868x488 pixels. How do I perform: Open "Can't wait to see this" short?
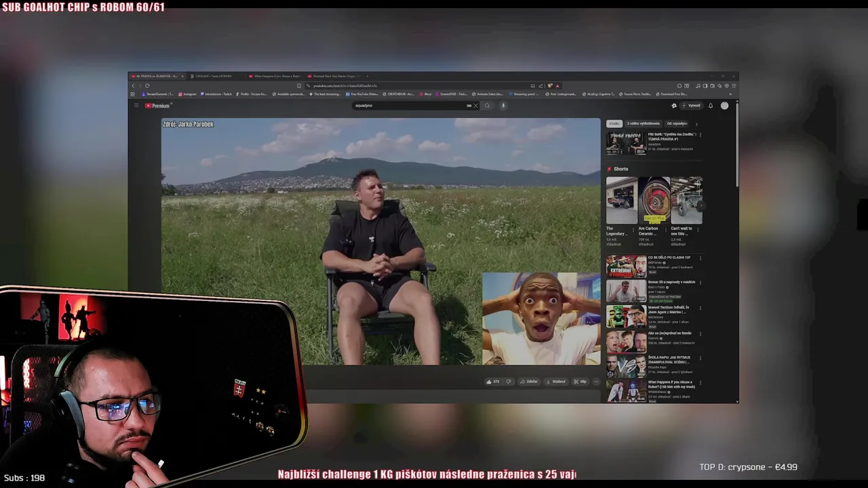click(686, 201)
